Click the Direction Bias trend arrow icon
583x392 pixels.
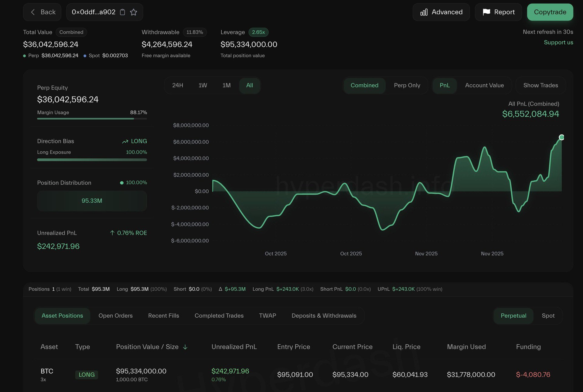[x=125, y=141]
